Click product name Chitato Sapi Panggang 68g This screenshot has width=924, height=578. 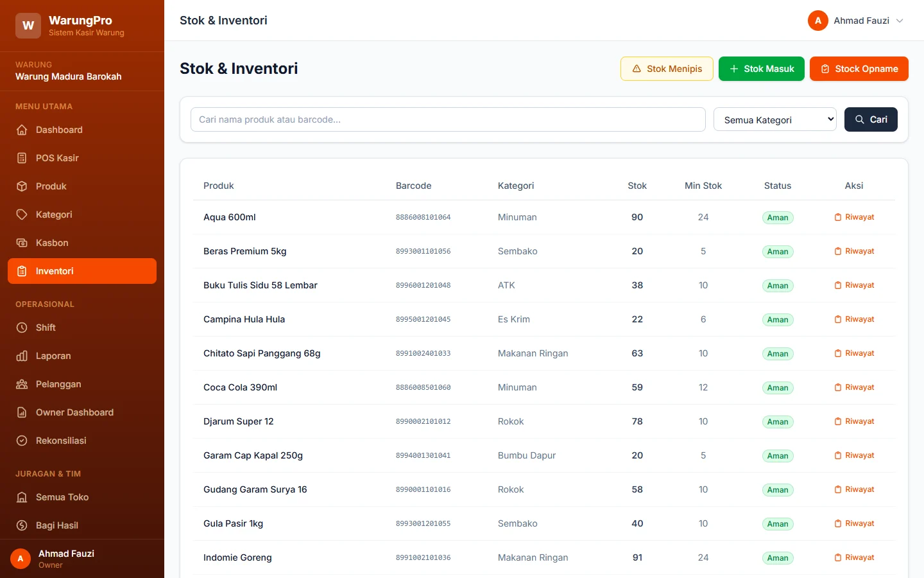262,353
